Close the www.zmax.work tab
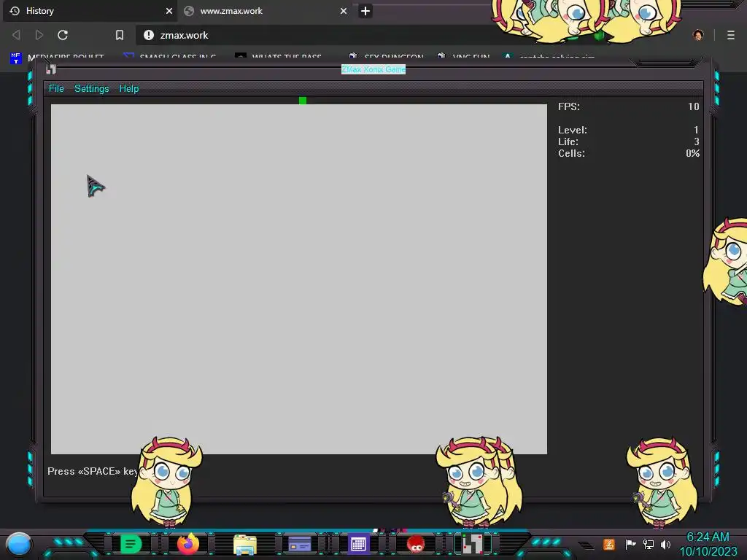This screenshot has height=560, width=747. (344, 11)
